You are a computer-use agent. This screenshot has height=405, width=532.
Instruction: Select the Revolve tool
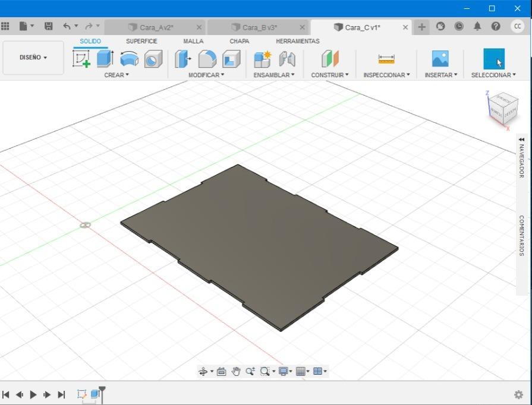point(129,59)
